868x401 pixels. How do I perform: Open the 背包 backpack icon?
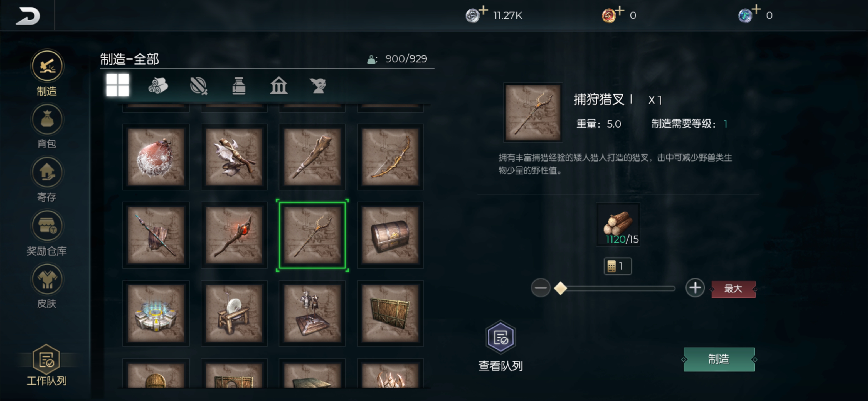(x=47, y=119)
